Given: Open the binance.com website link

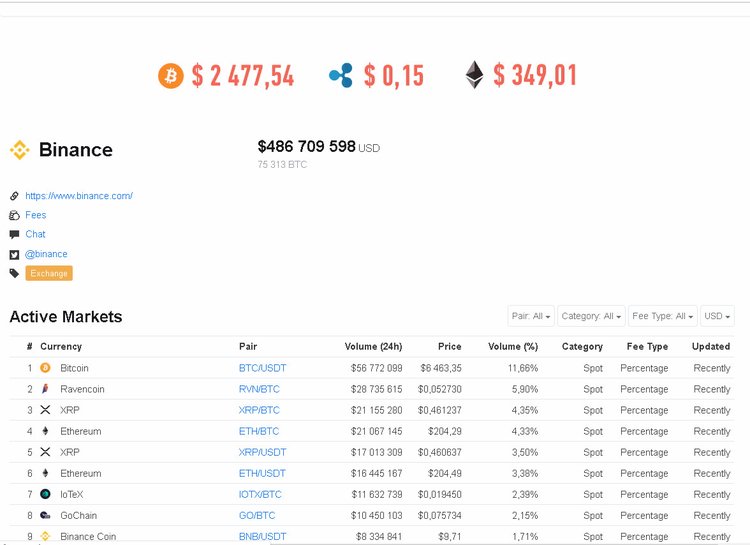Looking at the screenshot, I should pyautogui.click(x=79, y=196).
